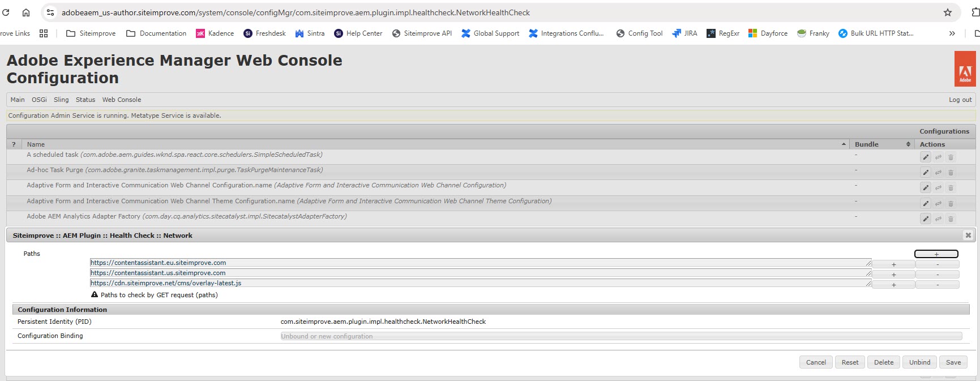Screen dimensions: 980x381
Task: Open the Bulk URL HTTP Stat... bookmark
Action: tap(876, 33)
